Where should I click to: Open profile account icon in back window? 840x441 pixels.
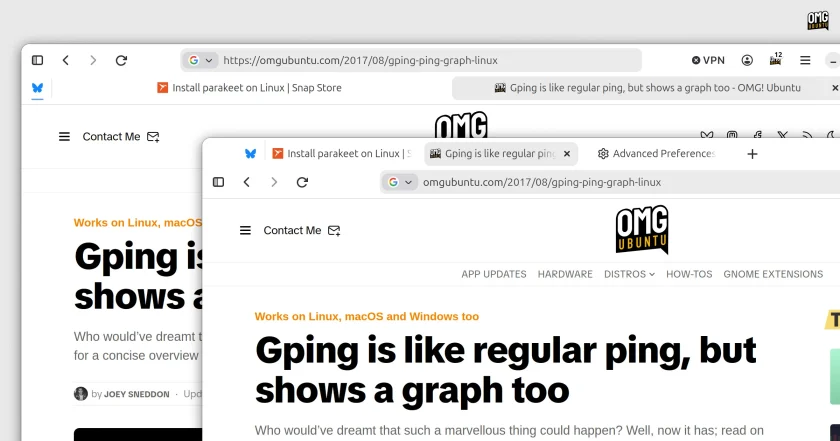747,60
